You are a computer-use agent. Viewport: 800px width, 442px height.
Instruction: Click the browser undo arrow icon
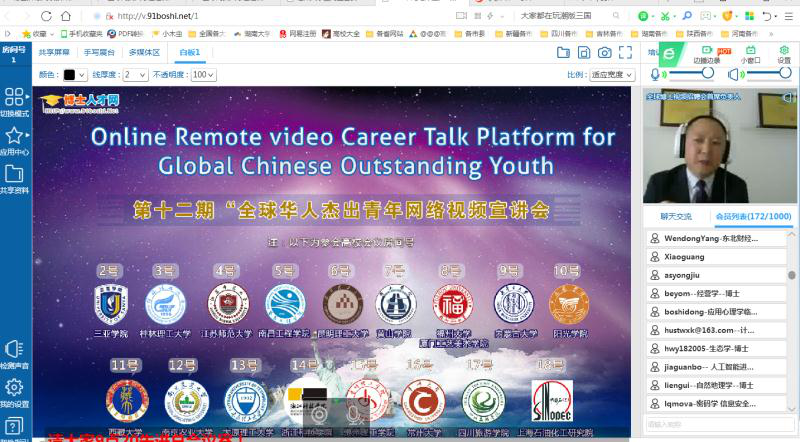tap(767, 16)
